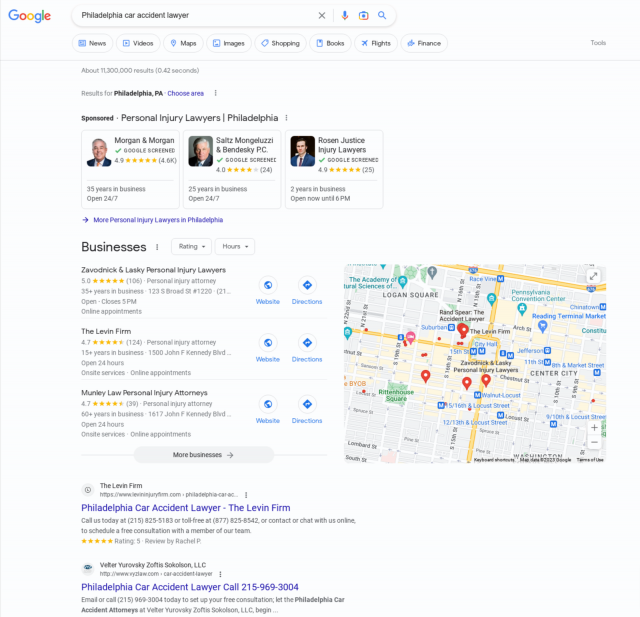Viewport: 640px width, 617px height.
Task: Open Website for The Levin Firm
Action: [268, 348]
